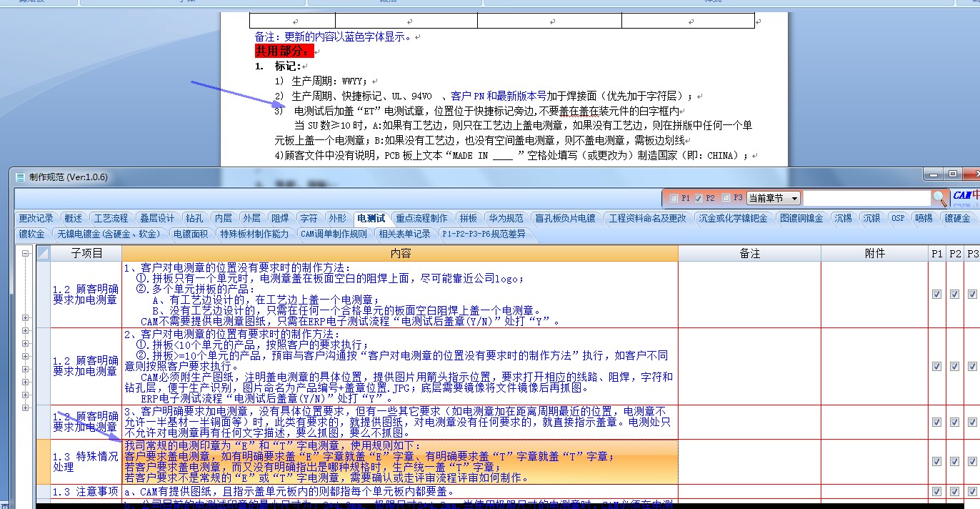Open the OSP tab

[x=898, y=218]
